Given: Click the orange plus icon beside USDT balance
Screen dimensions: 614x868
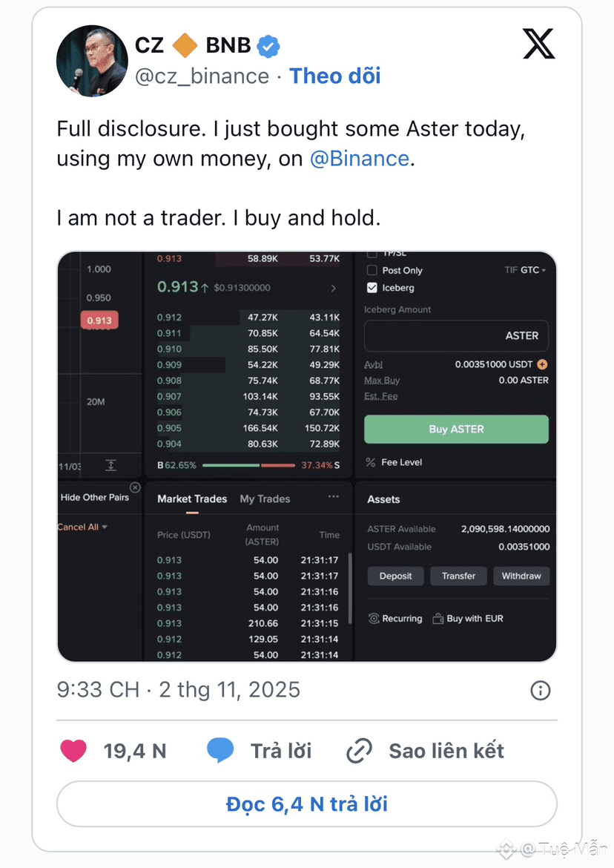Looking at the screenshot, I should tap(542, 364).
